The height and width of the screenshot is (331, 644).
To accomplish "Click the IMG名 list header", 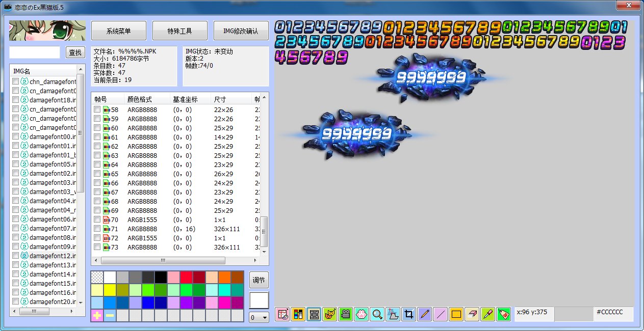I will coord(43,71).
